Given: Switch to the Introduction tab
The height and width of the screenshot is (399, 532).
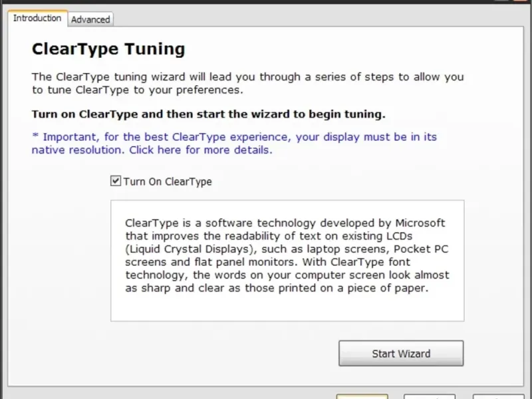Looking at the screenshot, I should [37, 19].
